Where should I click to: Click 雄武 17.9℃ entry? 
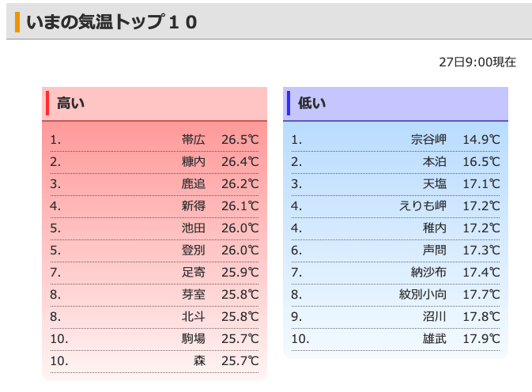pos(435,339)
